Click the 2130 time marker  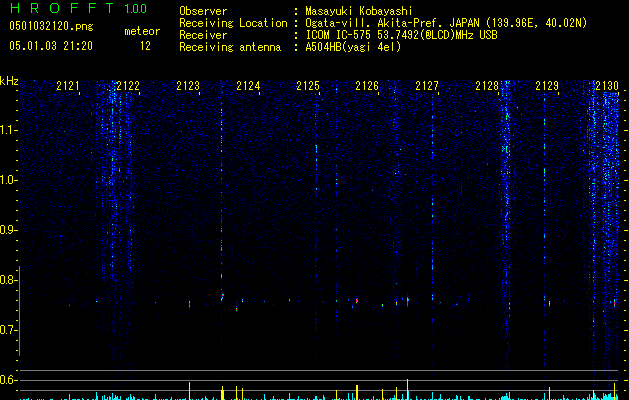pos(607,86)
